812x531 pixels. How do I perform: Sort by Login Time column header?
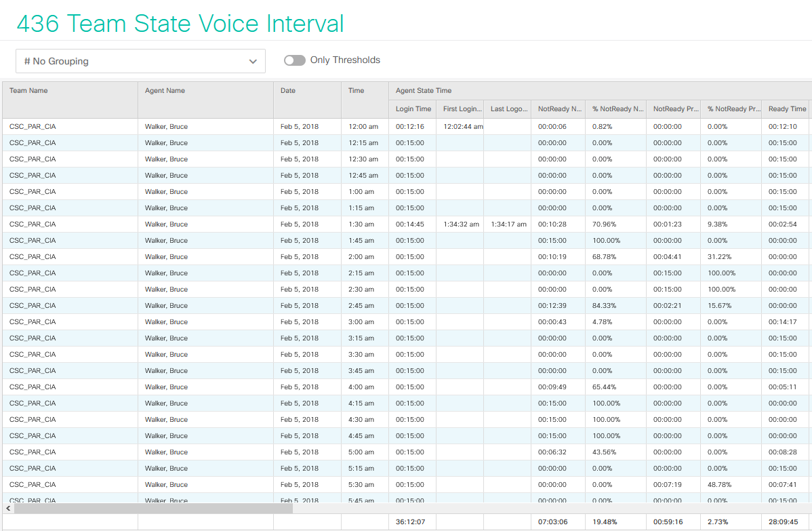pyautogui.click(x=413, y=109)
